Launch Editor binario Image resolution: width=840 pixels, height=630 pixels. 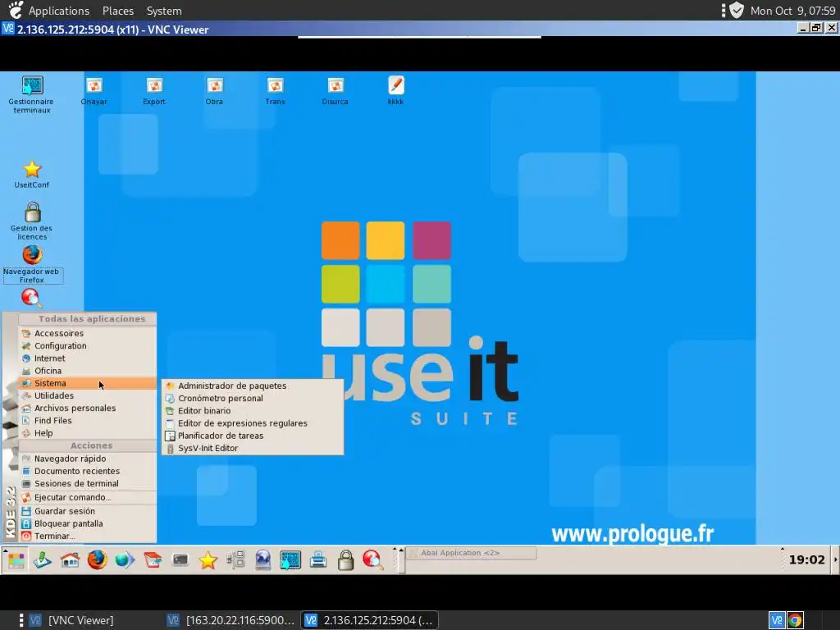click(x=253, y=411)
